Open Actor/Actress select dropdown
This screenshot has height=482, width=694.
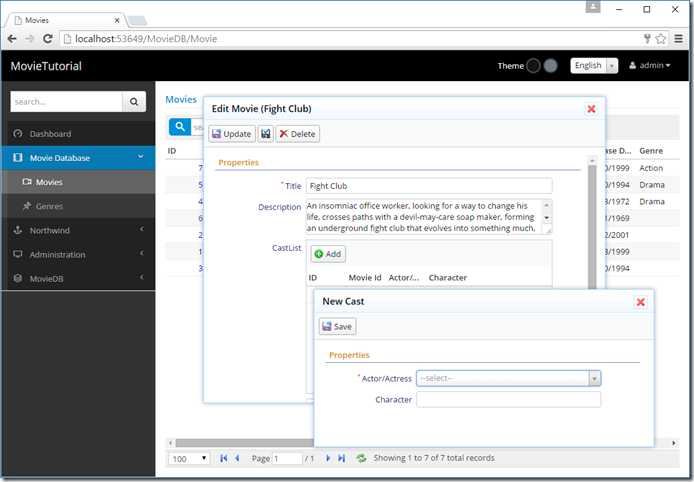point(508,378)
